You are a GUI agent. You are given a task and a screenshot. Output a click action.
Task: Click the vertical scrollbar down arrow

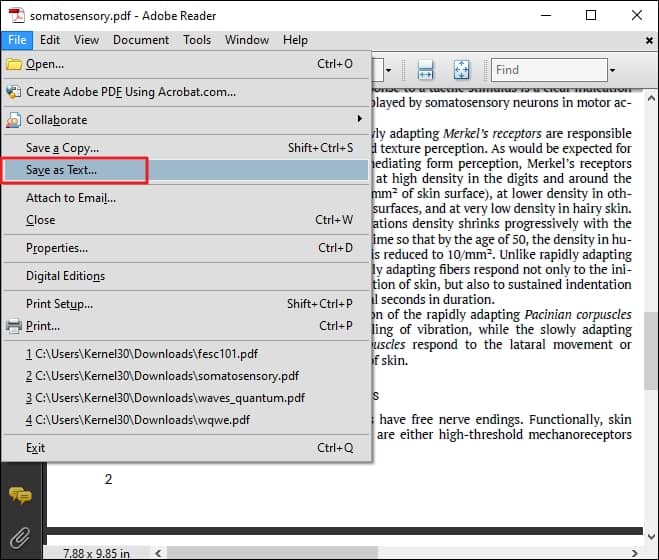click(x=651, y=536)
